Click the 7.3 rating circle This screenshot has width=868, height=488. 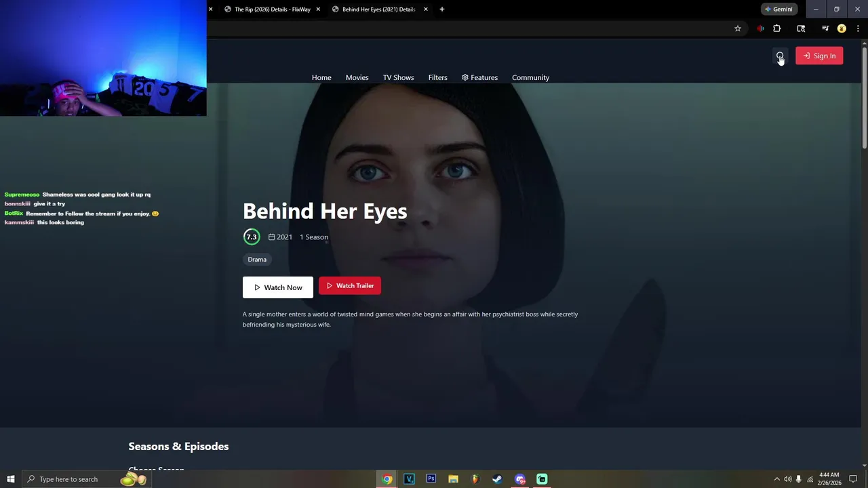coord(252,237)
